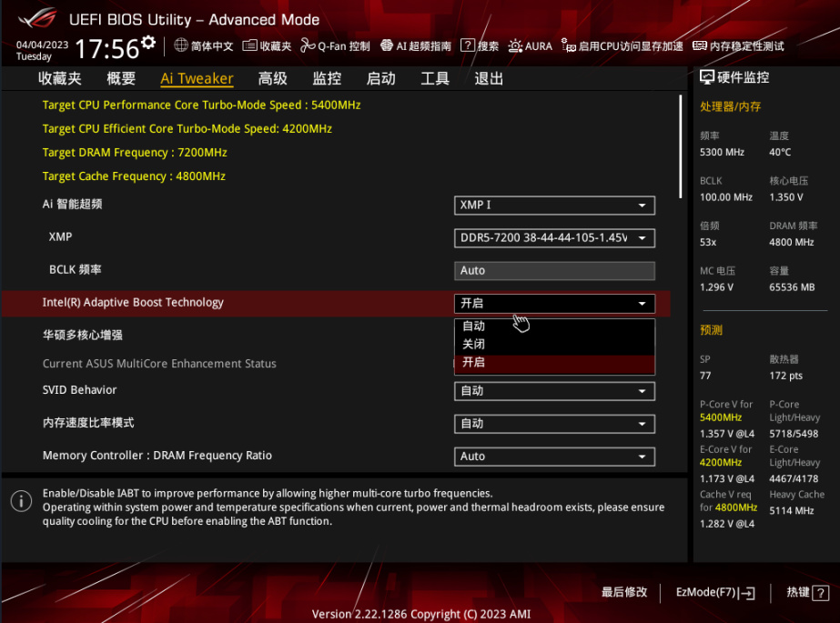Viewport: 840px width, 623px height.
Task: Click Current ASUS MultiCore Enhancement Status label
Action: tap(159, 364)
